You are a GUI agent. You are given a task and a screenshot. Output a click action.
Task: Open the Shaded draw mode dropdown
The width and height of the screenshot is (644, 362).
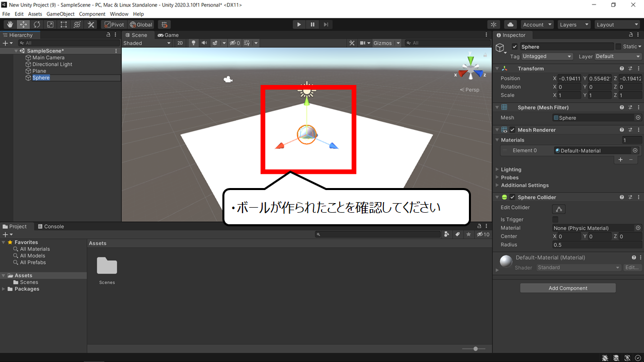tap(147, 43)
